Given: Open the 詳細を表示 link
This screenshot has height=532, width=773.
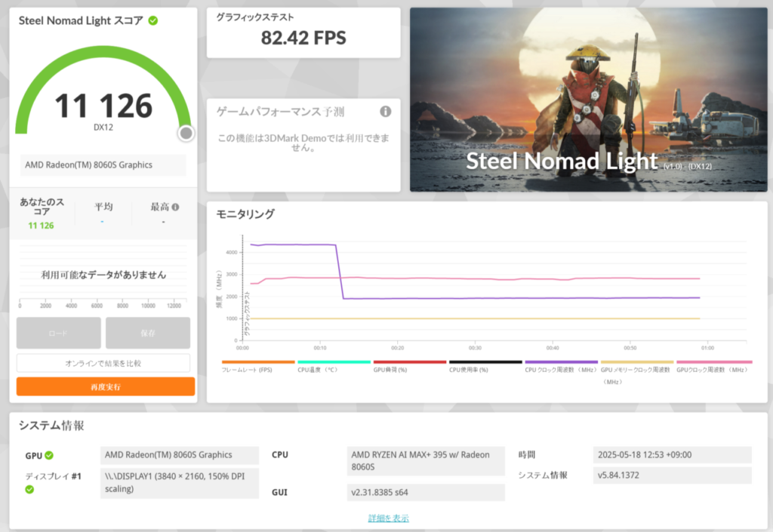Looking at the screenshot, I should (x=389, y=518).
